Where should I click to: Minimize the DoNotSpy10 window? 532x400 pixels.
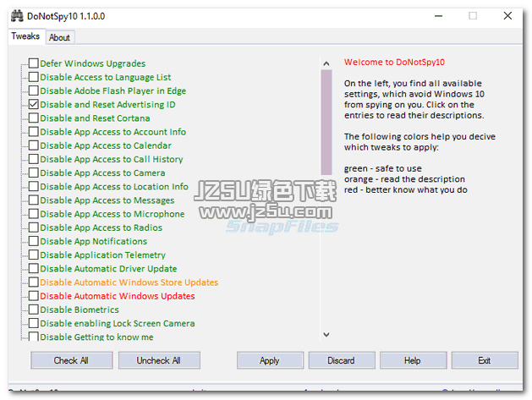tap(439, 16)
